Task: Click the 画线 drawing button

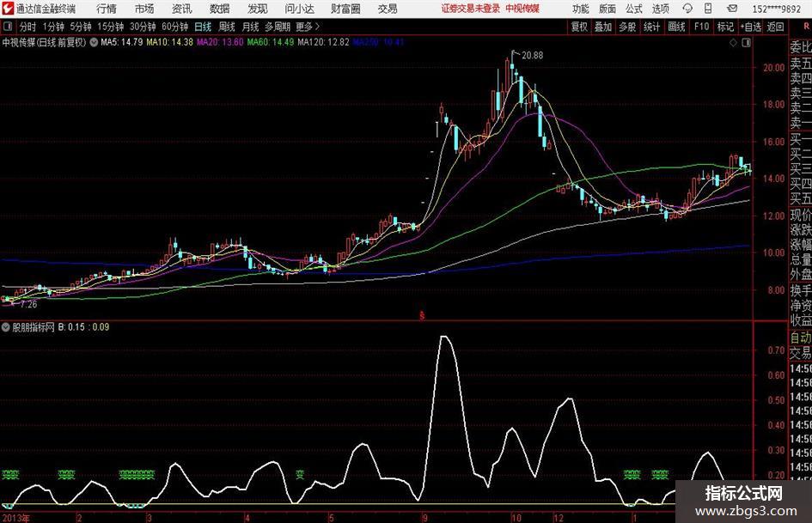Action: pos(676,27)
